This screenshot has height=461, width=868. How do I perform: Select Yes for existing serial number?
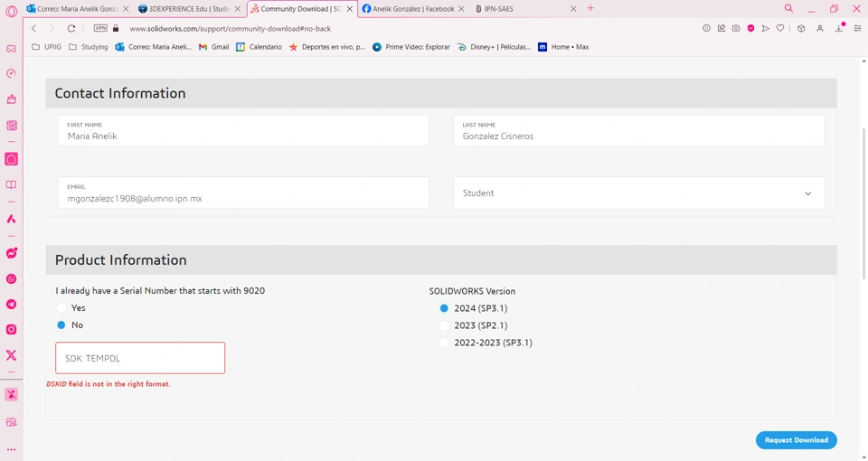(61, 307)
